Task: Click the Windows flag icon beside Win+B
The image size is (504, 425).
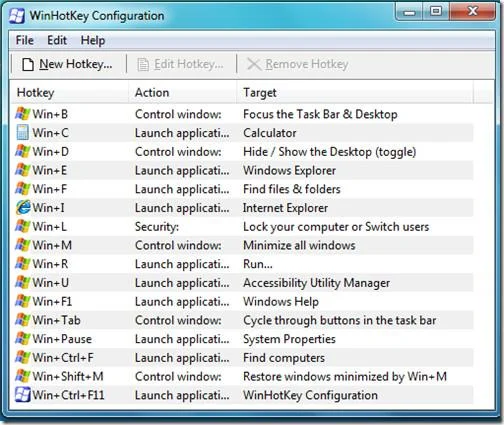Action: pos(23,114)
